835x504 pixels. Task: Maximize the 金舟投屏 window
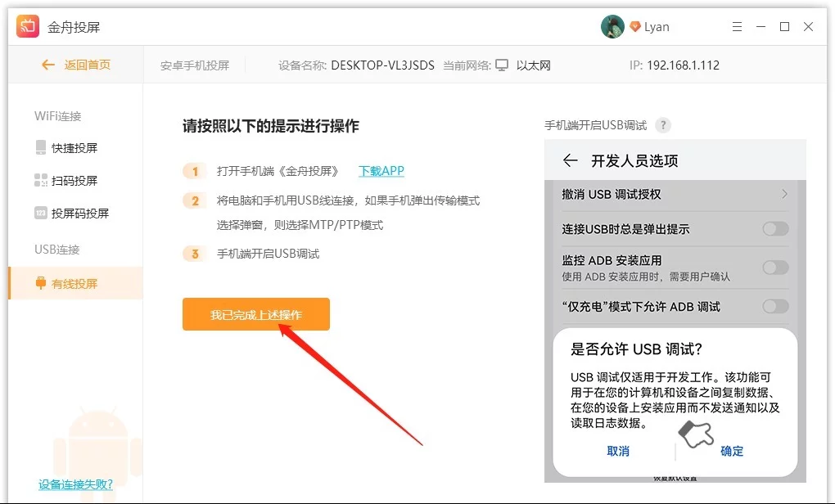[x=784, y=27]
